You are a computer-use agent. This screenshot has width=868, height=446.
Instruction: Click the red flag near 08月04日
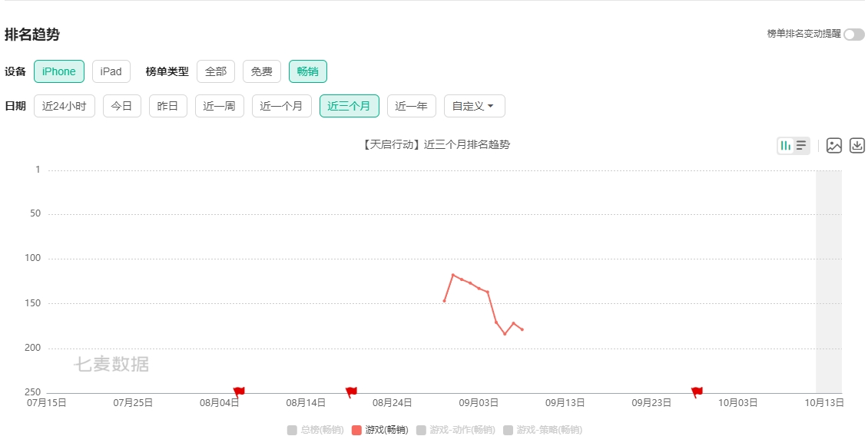[239, 391]
